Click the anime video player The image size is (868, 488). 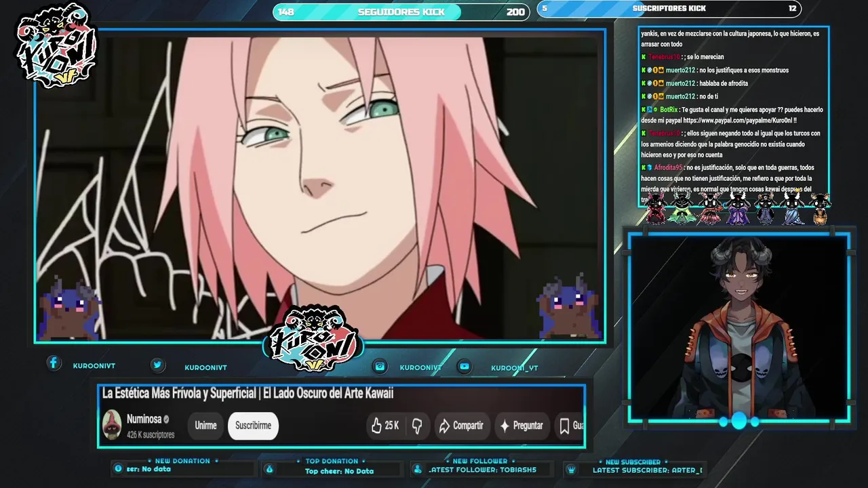coord(320,186)
